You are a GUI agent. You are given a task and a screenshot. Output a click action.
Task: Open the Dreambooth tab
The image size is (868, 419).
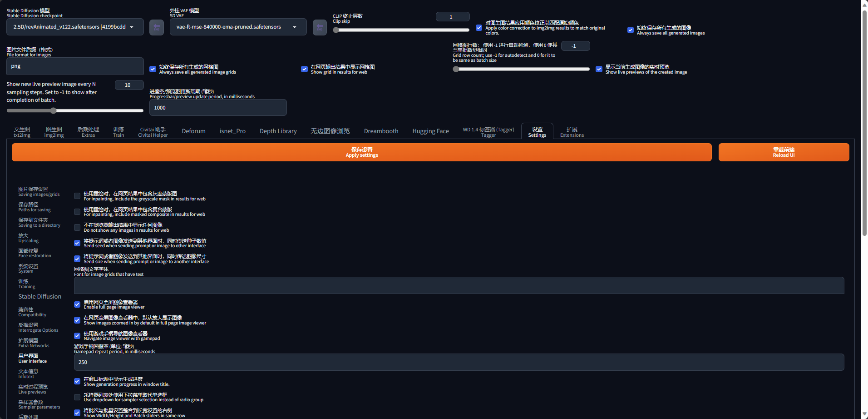click(381, 131)
